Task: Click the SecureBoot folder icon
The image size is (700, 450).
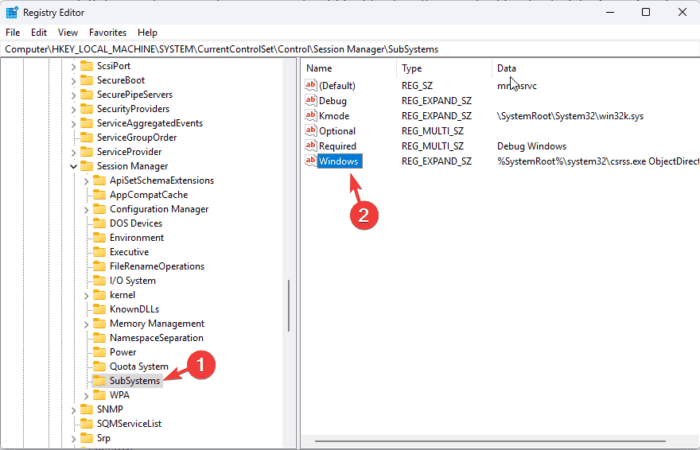Action: point(86,80)
